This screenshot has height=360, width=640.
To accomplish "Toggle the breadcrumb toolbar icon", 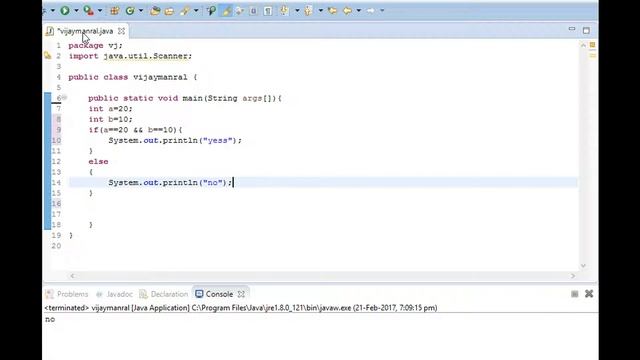I will point(211,11).
